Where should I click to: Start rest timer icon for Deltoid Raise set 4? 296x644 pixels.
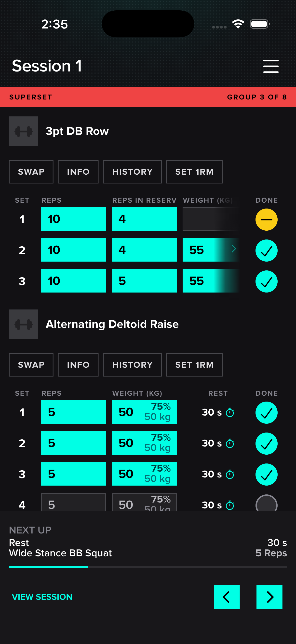230,505
